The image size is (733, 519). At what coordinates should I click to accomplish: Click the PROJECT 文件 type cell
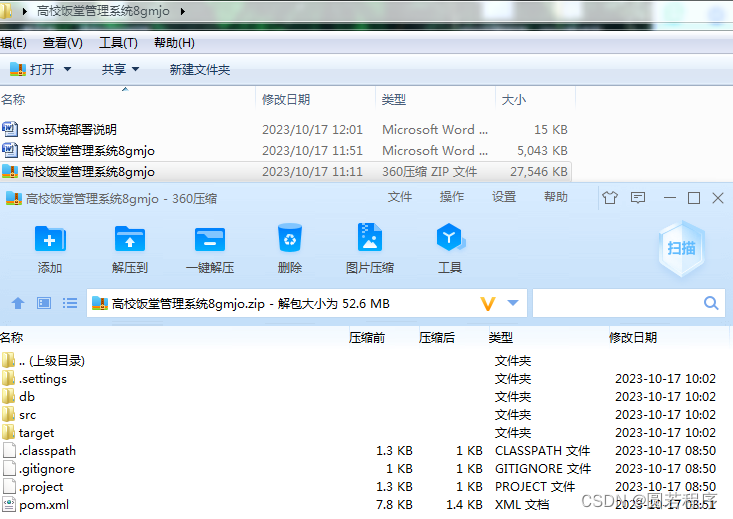535,486
